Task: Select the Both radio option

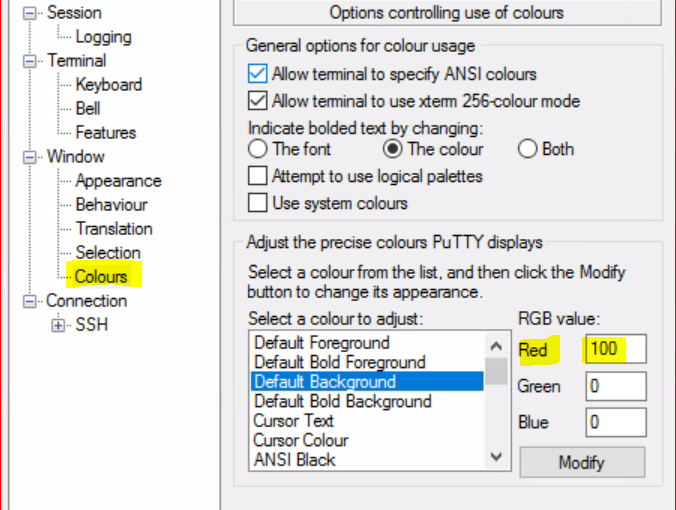Action: 527,149
